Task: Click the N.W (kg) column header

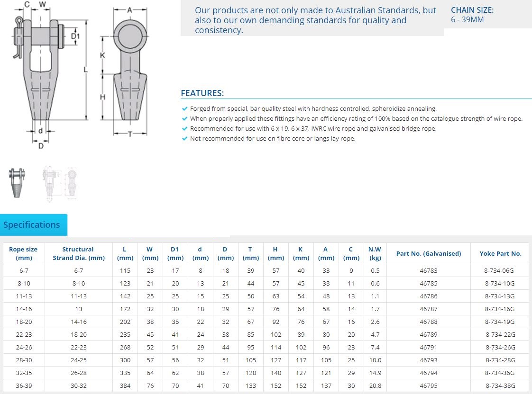Action: 375,253
